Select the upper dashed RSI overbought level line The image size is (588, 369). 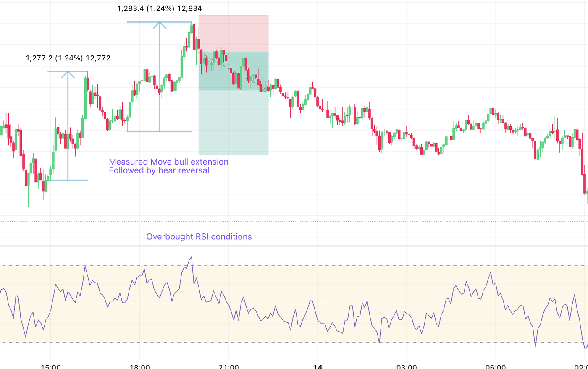pyautogui.click(x=336, y=266)
